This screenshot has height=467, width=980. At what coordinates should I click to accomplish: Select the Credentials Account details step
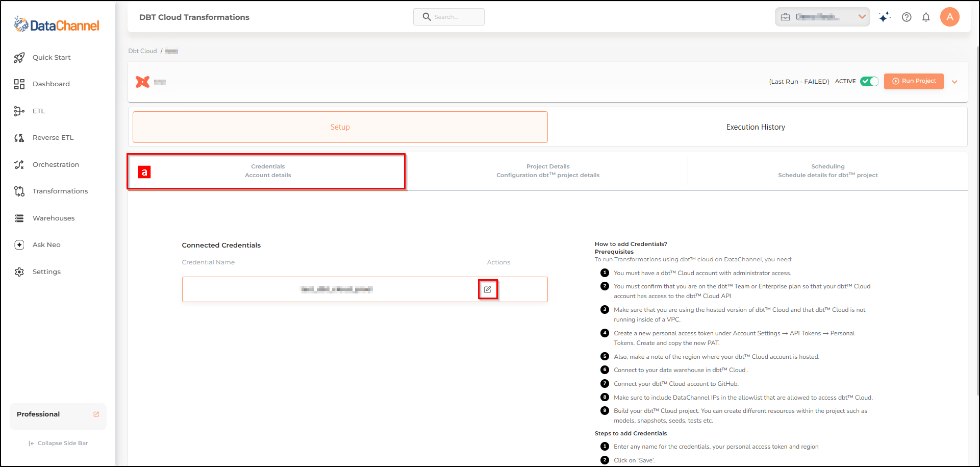[268, 171]
